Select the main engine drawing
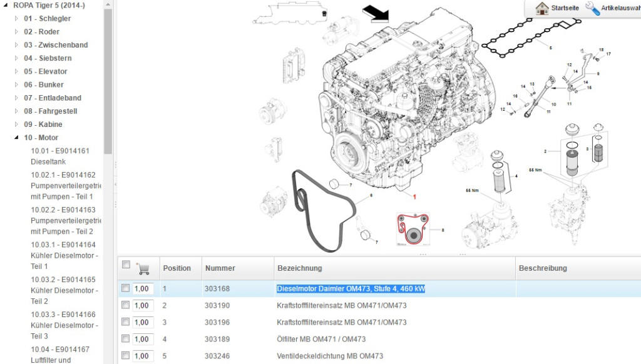The width and height of the screenshot is (641, 364). (x=407, y=100)
